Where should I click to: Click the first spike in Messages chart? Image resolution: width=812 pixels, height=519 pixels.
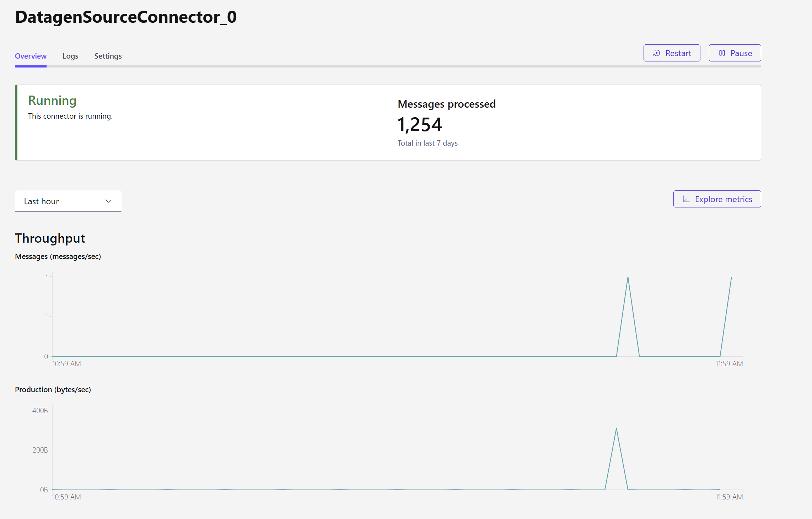(628, 277)
